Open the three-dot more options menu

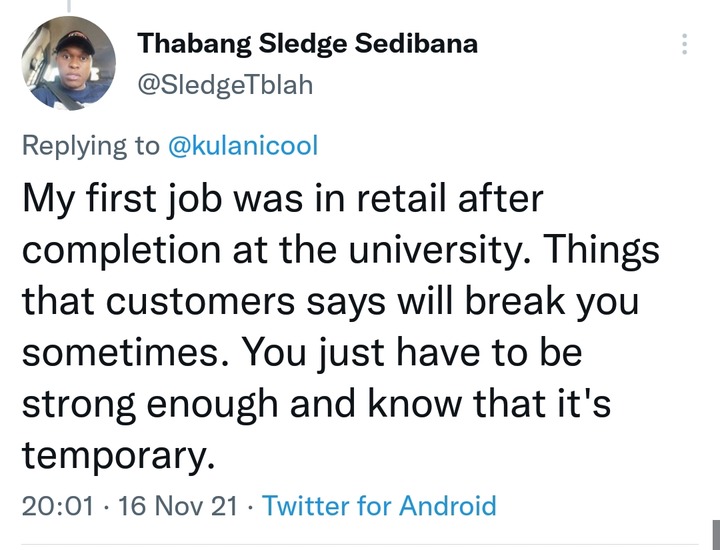684,44
